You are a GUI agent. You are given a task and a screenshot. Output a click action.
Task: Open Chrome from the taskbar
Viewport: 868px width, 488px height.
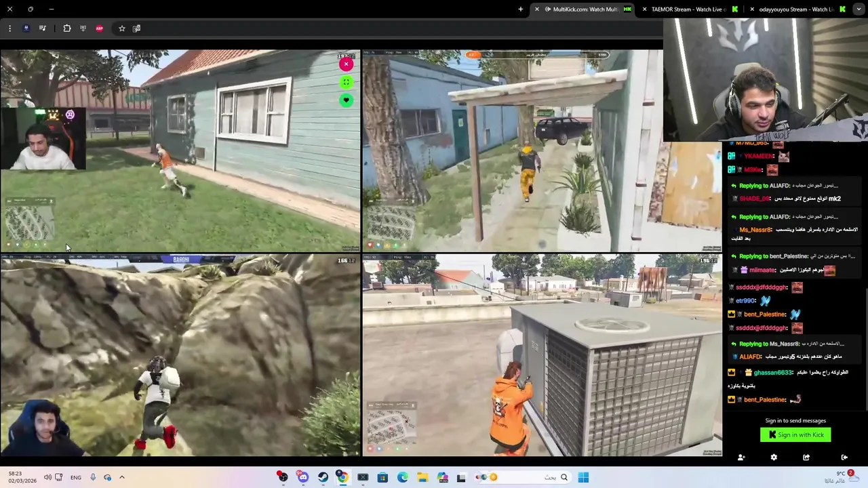342,478
